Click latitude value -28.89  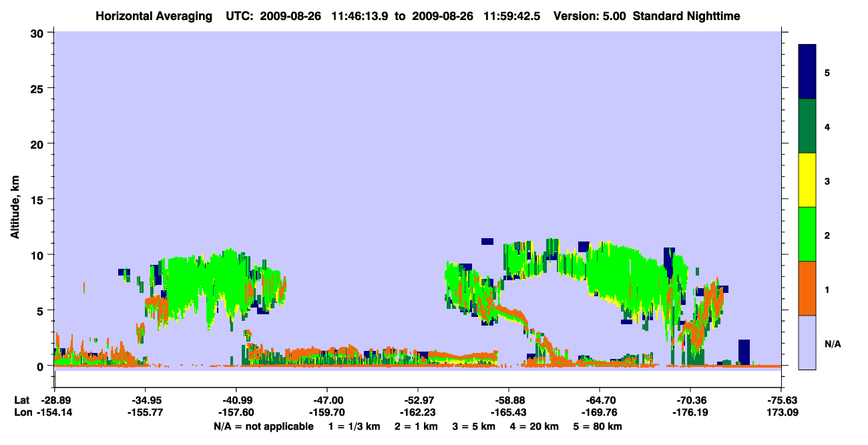(x=54, y=400)
